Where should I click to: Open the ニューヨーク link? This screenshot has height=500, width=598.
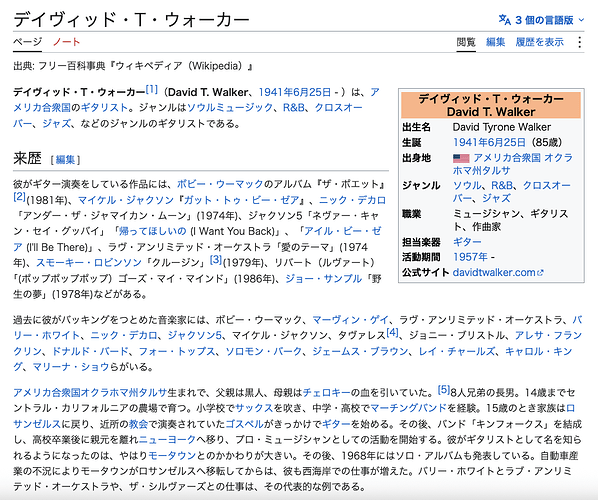pos(167,440)
